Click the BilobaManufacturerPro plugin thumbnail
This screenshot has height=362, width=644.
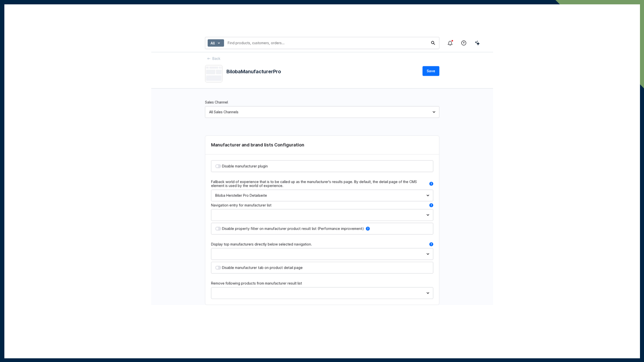(x=214, y=74)
